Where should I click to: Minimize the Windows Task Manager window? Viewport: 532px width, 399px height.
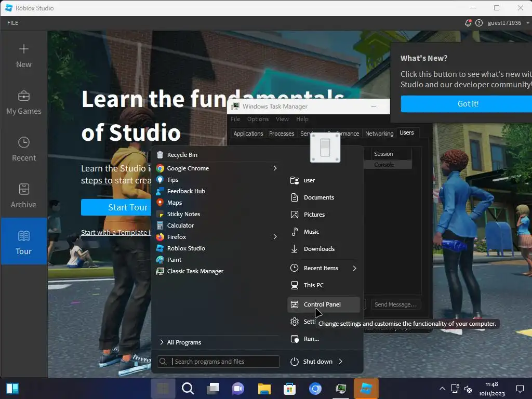click(x=374, y=106)
